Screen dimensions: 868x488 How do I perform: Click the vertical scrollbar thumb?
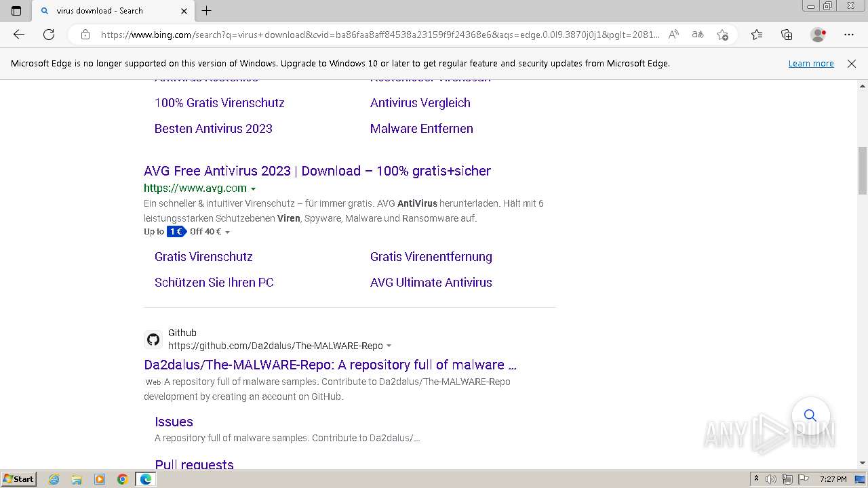point(863,170)
